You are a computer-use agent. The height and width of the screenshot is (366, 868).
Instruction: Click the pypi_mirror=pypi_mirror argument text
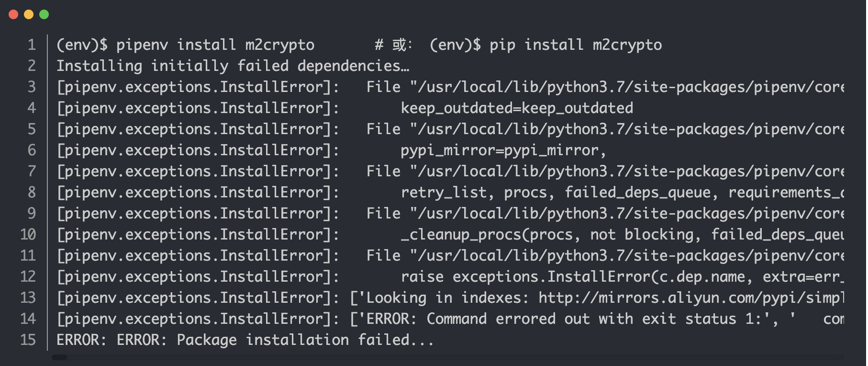point(502,150)
